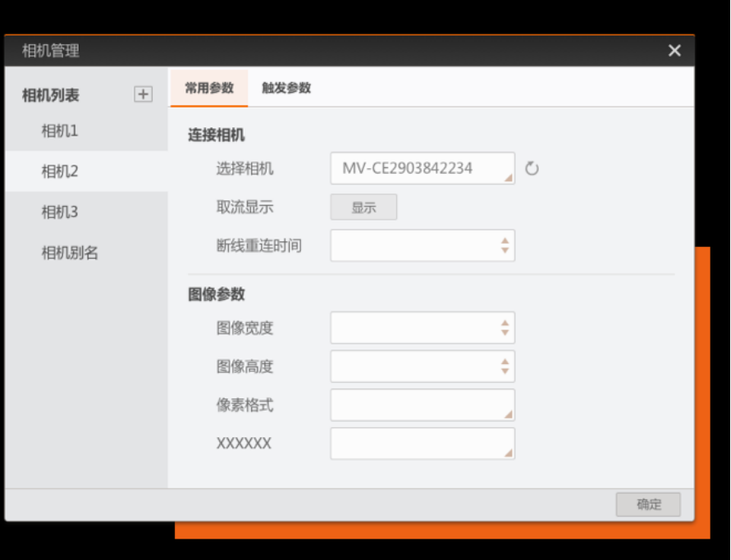
Task: Switch to the 触发参数 tab
Action: click(286, 88)
